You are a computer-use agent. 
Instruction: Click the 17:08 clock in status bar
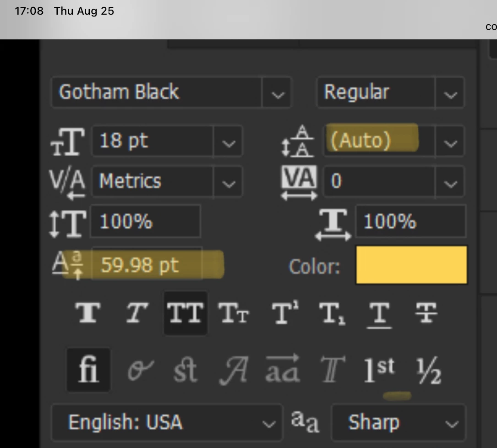point(29,11)
